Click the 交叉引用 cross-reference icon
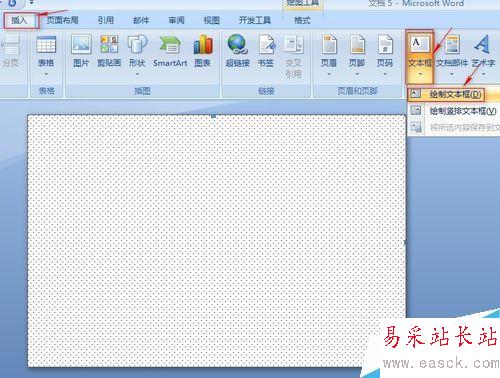Viewport: 500px width, 378px height. (293, 44)
